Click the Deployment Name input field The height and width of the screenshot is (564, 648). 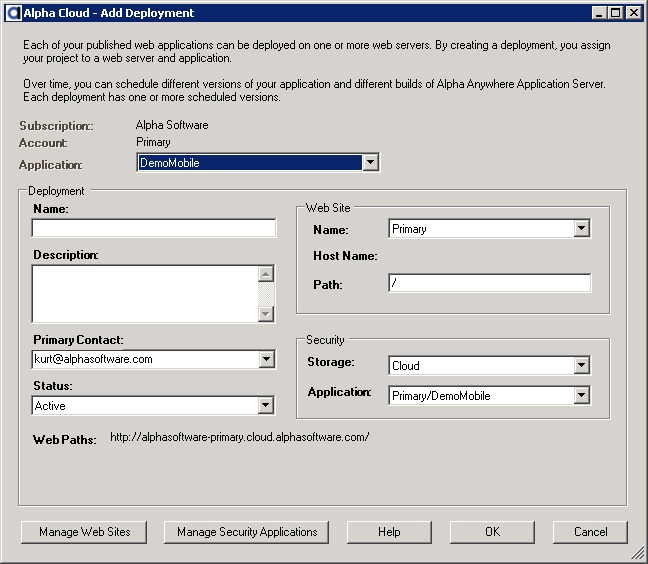[154, 228]
